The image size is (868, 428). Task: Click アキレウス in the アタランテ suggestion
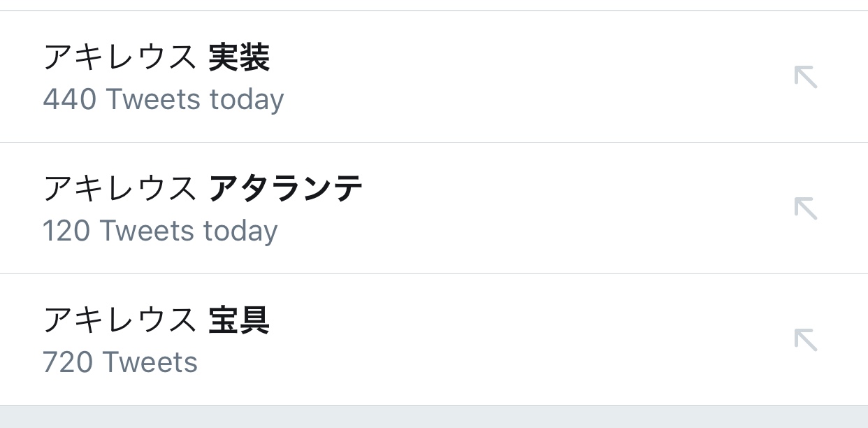(119, 190)
